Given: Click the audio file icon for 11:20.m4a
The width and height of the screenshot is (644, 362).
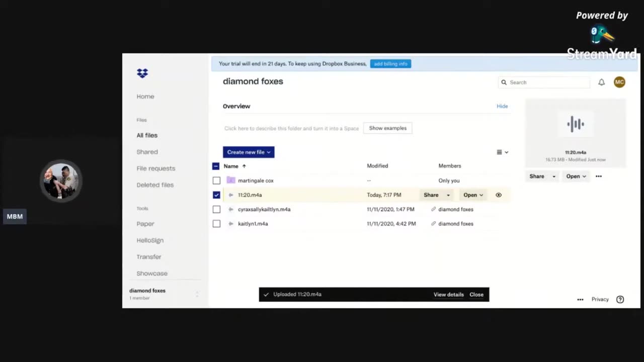Looking at the screenshot, I should coord(231,195).
